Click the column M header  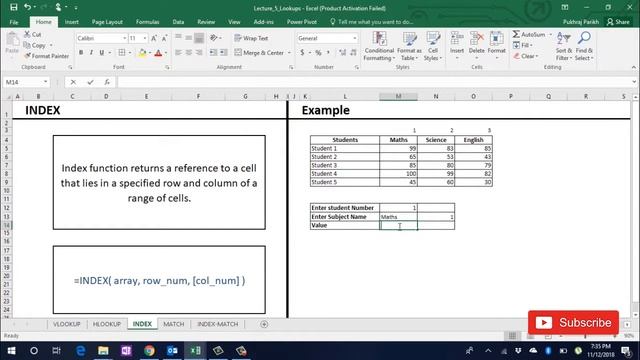(398, 96)
